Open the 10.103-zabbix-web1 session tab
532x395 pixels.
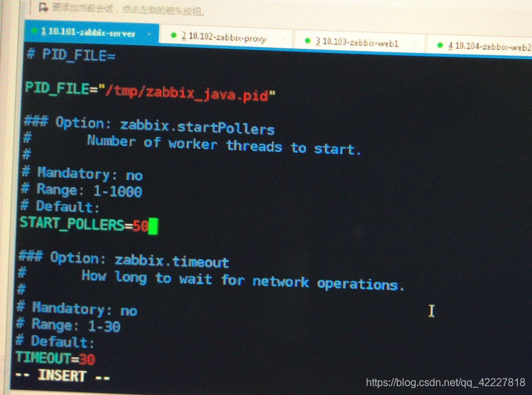359,42
